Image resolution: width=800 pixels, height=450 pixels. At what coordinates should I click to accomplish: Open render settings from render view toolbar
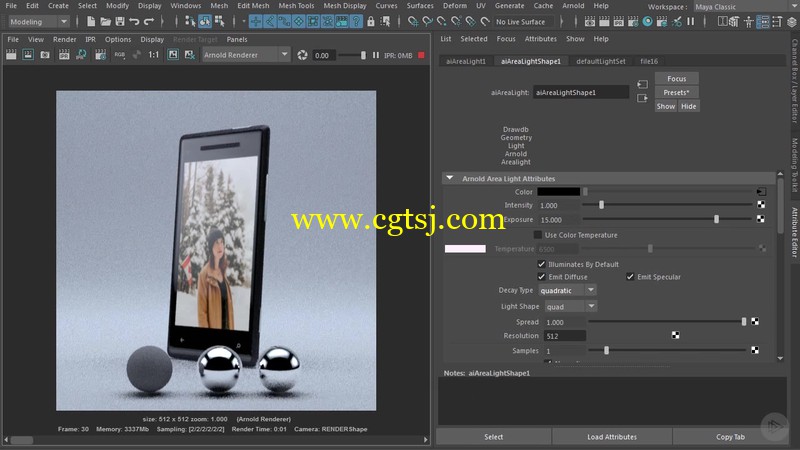coord(101,55)
